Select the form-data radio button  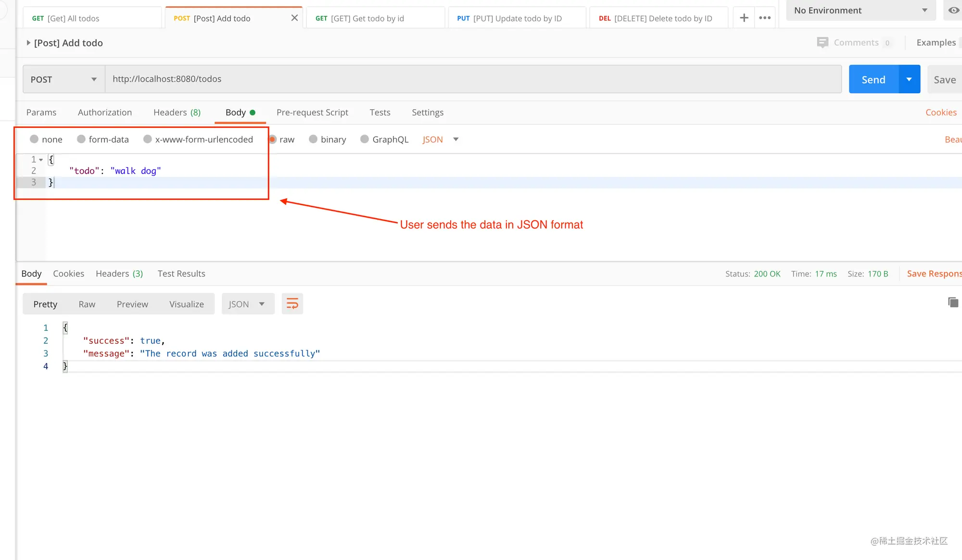[81, 139]
